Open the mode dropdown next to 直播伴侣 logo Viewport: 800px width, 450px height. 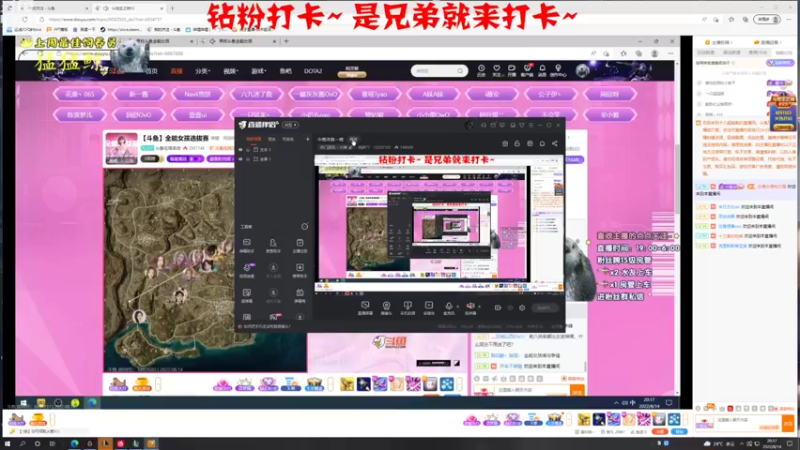click(291, 125)
